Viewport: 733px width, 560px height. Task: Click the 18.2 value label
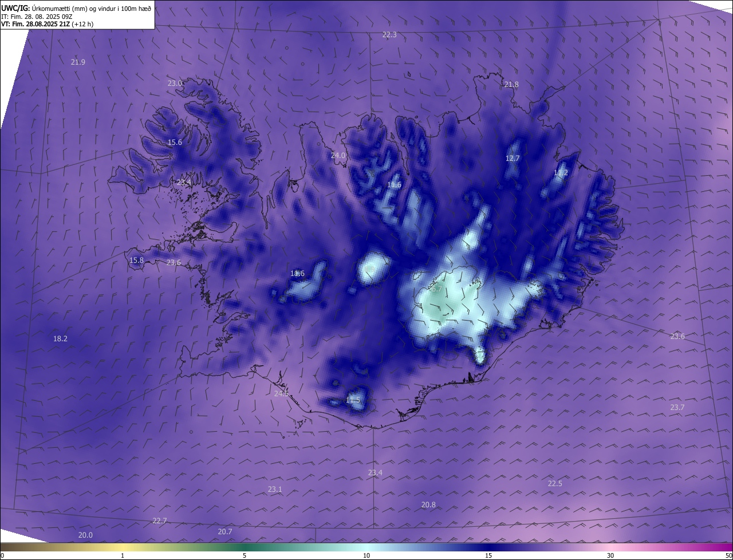[60, 339]
